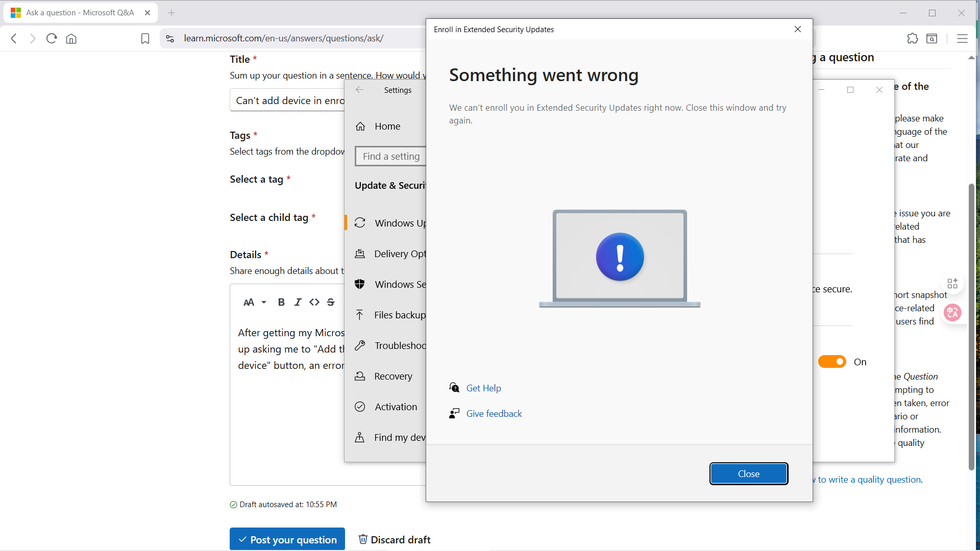Turn off the On toggle
The width and height of the screenshot is (980, 551).
click(x=831, y=361)
